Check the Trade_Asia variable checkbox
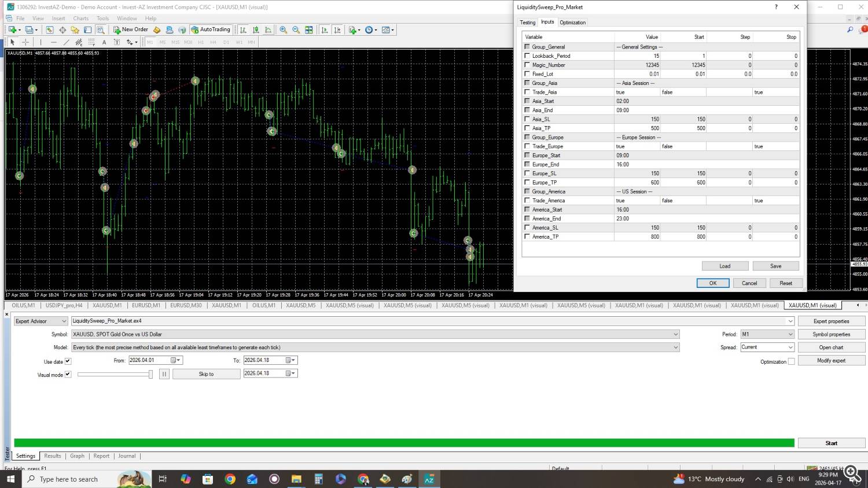 point(527,92)
